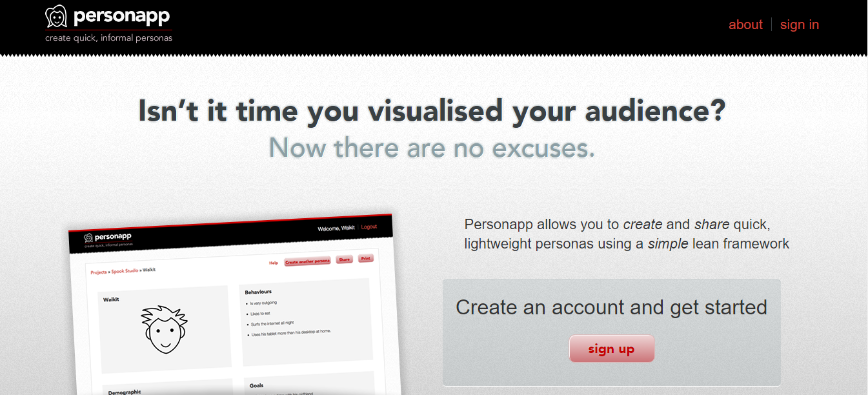Click the personapp face logo icon
The height and width of the screenshot is (395, 868).
57,17
